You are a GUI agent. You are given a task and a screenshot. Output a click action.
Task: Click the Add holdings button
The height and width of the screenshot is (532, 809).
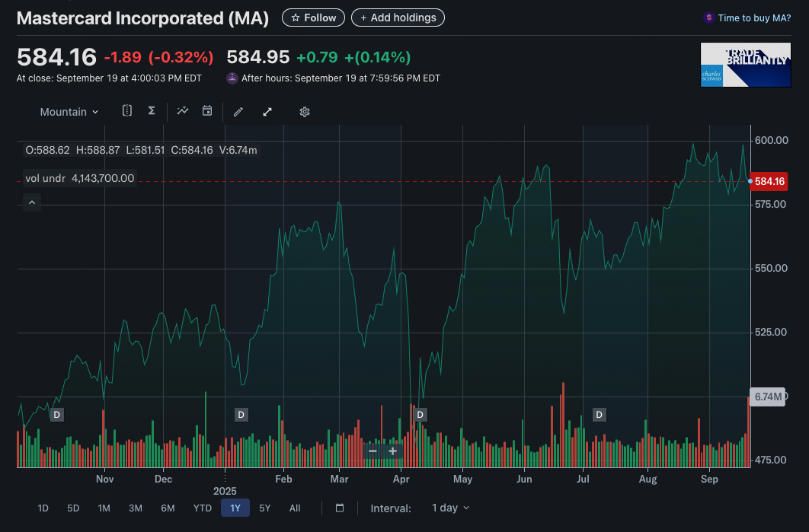pos(398,18)
